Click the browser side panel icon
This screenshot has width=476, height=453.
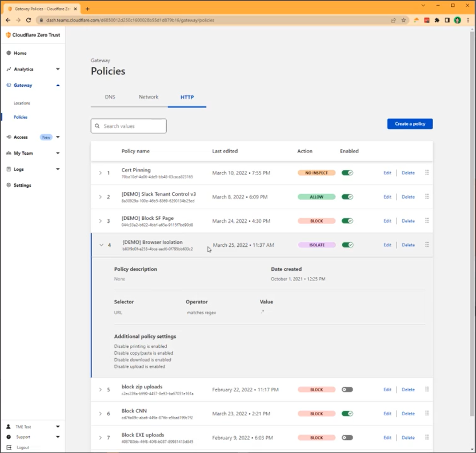click(447, 20)
